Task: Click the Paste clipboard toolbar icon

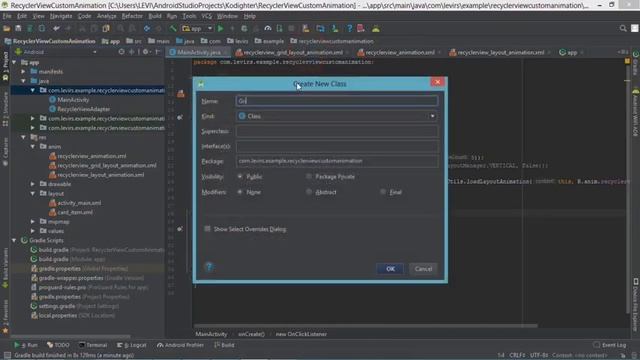Action: 106,29
